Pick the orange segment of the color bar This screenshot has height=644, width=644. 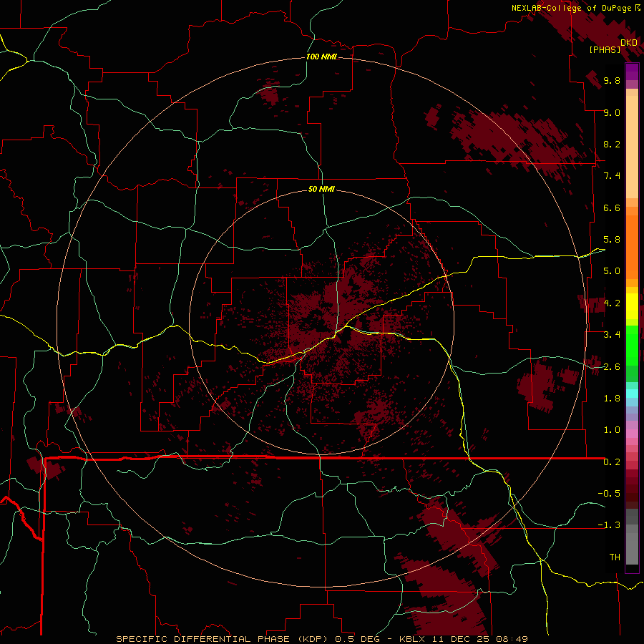[632, 246]
